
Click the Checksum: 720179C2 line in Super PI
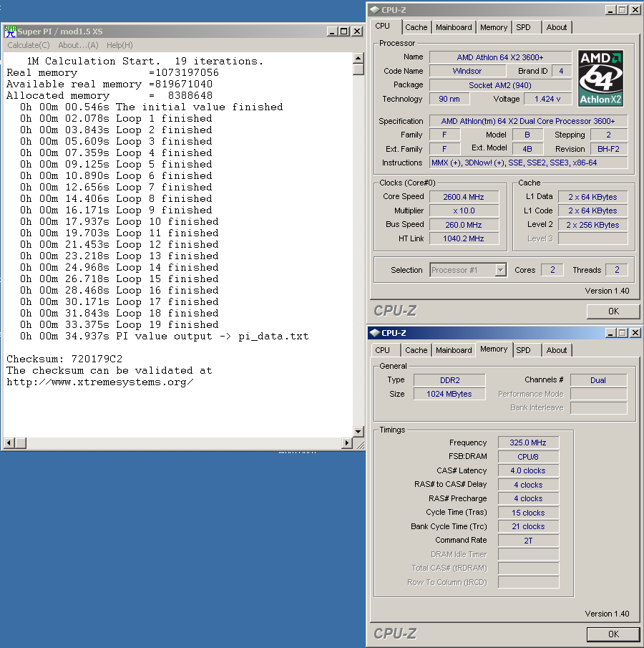64,359
